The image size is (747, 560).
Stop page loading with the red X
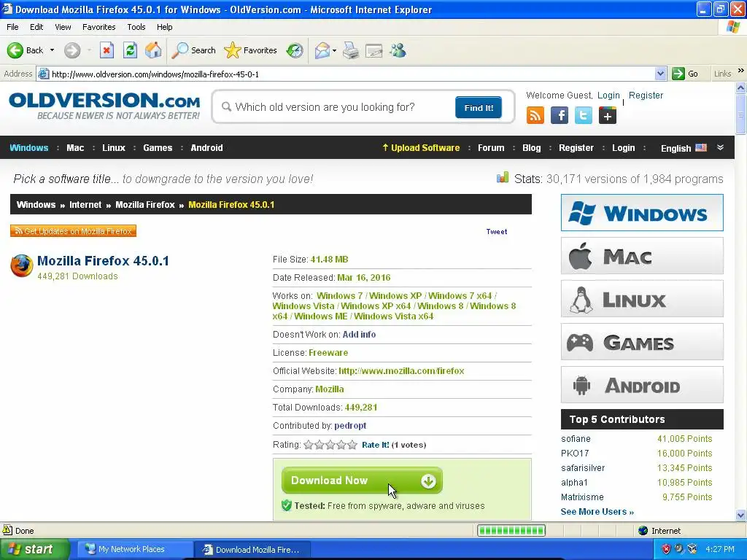107,50
